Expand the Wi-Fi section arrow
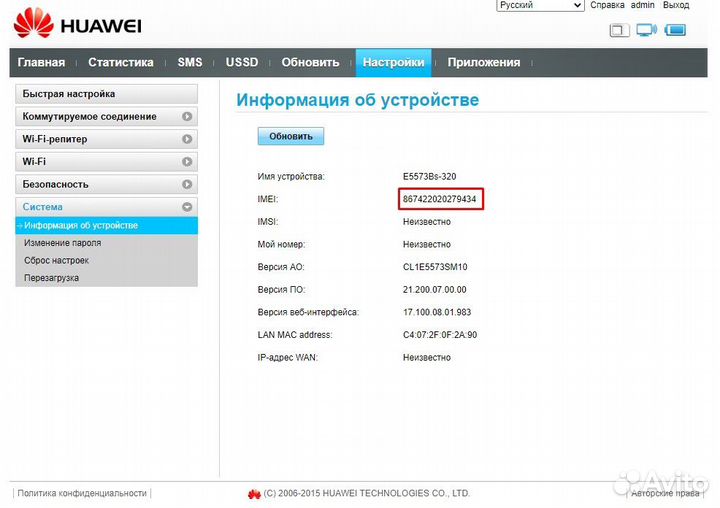Viewport: 720px width, 508px height. pos(187,162)
